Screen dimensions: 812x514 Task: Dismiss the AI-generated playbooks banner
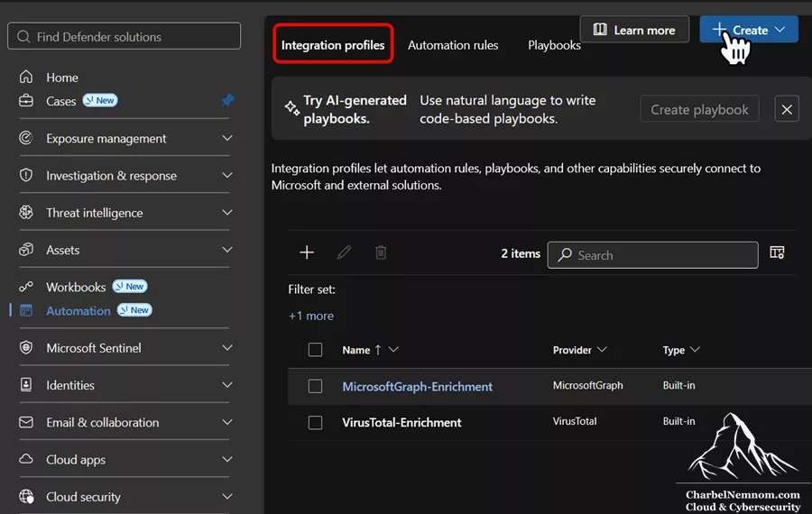(787, 109)
